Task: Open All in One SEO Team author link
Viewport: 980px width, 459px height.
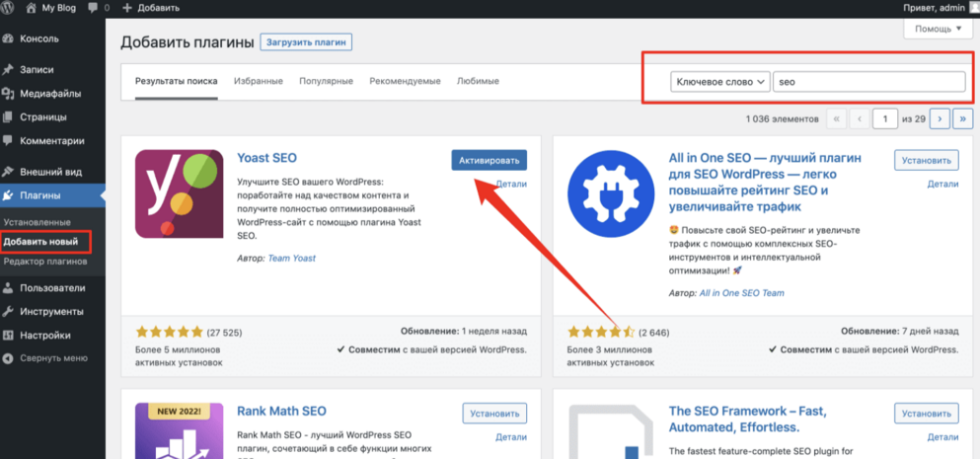Action: (742, 292)
